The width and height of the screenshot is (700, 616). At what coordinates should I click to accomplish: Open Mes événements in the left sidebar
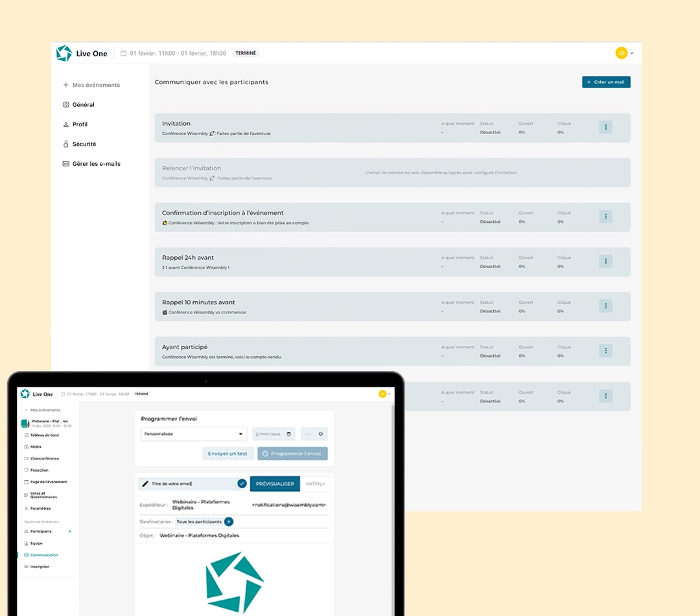point(91,85)
